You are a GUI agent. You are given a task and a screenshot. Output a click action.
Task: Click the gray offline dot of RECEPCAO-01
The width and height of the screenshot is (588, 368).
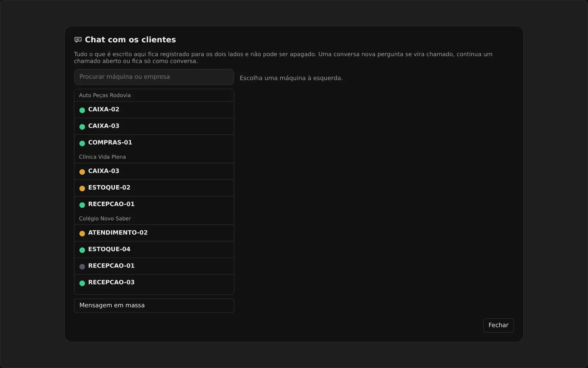point(82,266)
